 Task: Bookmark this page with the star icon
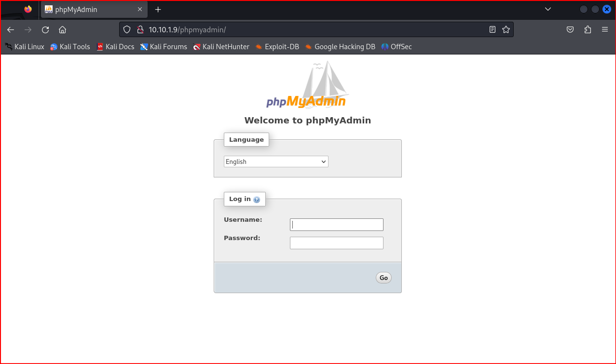pyautogui.click(x=506, y=30)
